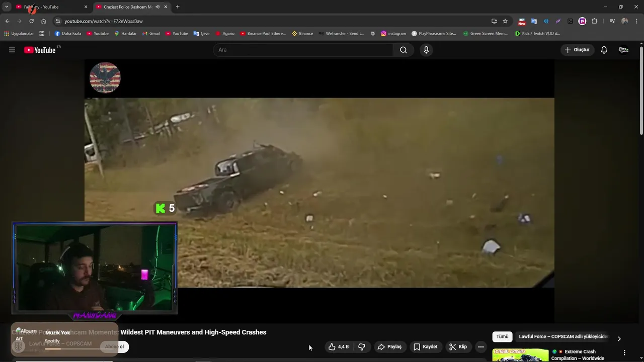Select the Lawful Force – COPSCAM filter chip
Image resolution: width=644 pixels, height=362 pixels.
tap(563, 337)
